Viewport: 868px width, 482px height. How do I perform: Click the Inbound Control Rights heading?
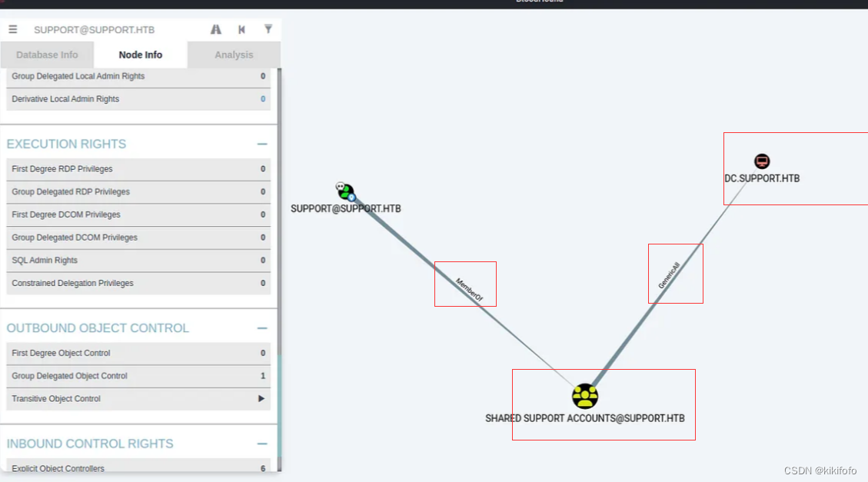click(x=90, y=444)
